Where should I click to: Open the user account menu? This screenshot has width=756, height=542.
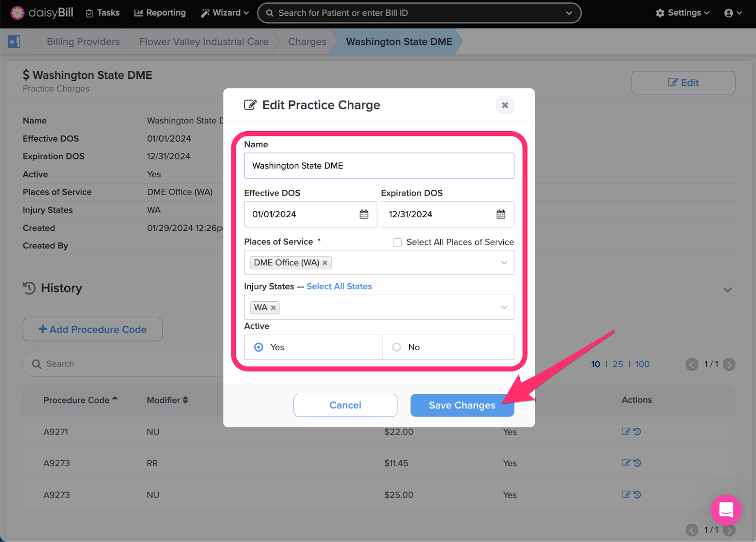[x=733, y=13]
